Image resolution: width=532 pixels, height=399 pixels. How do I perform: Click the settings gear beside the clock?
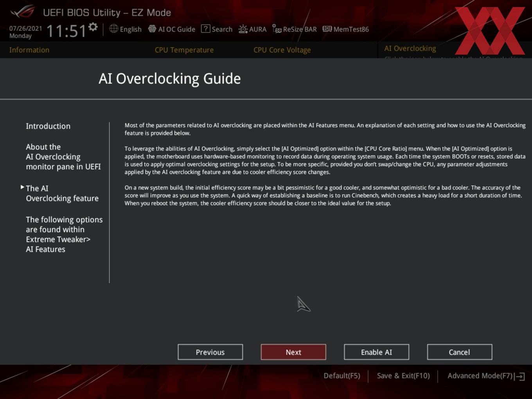point(93,27)
